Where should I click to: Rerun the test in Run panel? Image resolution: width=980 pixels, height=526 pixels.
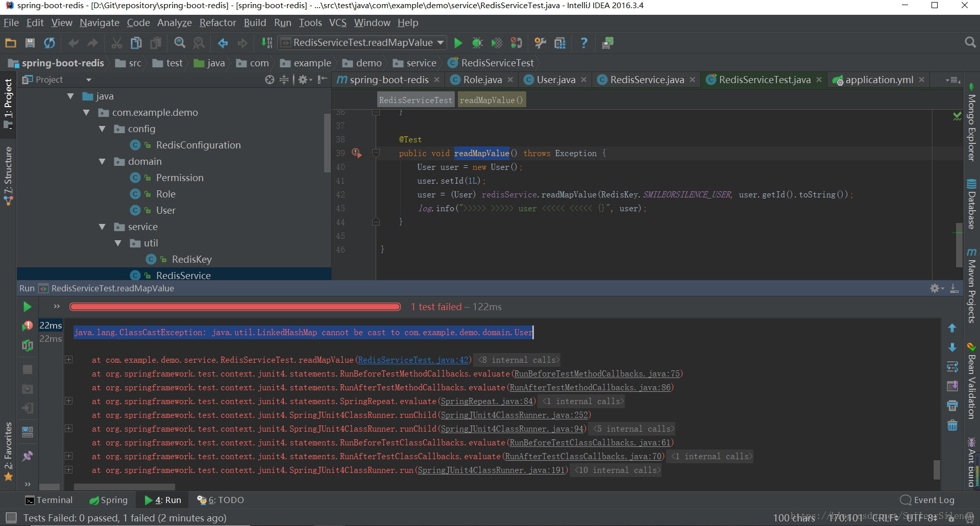pyautogui.click(x=28, y=307)
